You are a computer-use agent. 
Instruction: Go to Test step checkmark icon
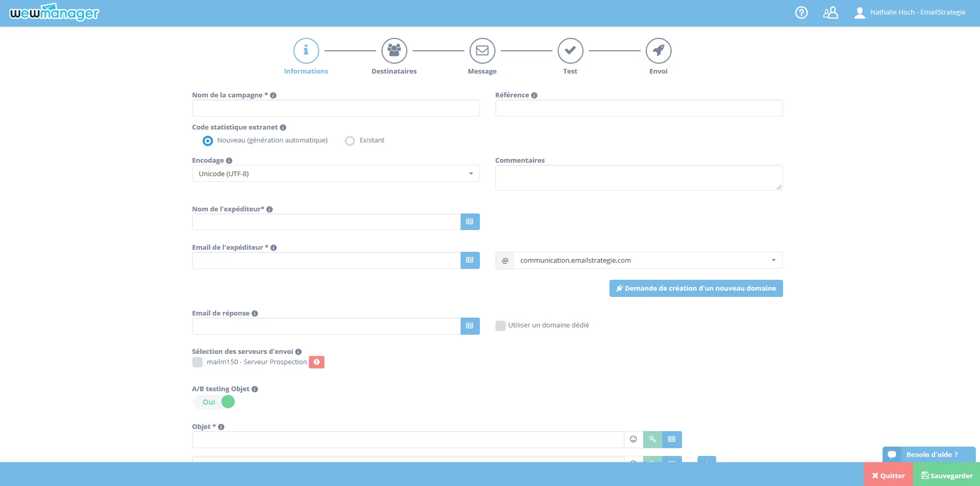(570, 50)
